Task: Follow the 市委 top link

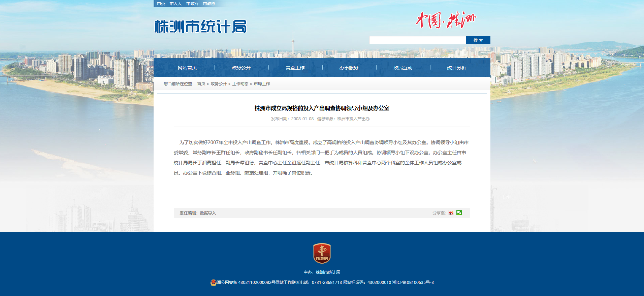Action: point(161,4)
